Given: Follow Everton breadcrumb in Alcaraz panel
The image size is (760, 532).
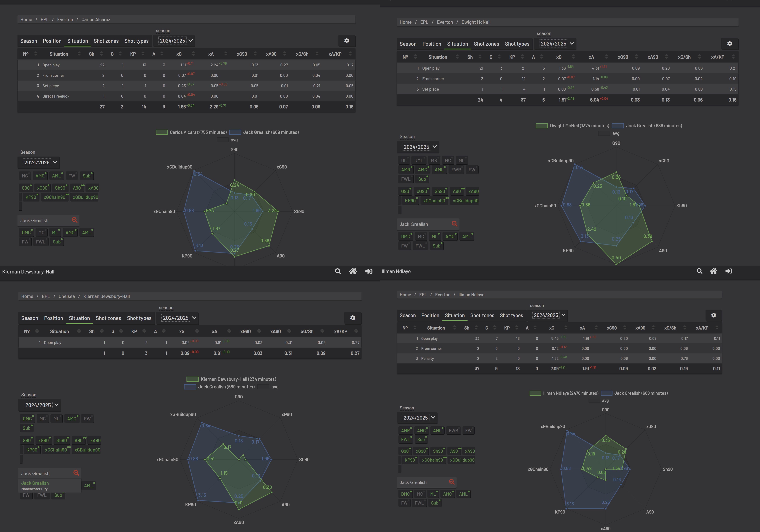Looking at the screenshot, I should [x=65, y=20].
